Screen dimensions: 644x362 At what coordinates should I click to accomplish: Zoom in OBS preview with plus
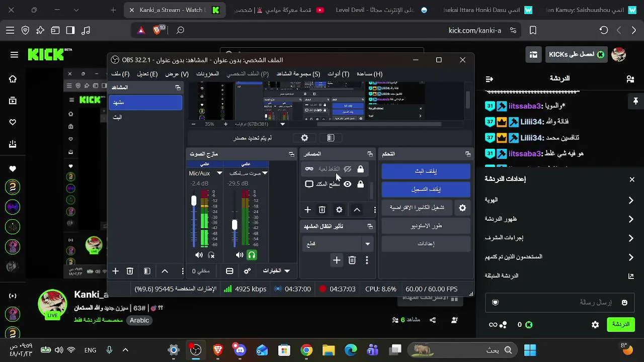[225, 124]
